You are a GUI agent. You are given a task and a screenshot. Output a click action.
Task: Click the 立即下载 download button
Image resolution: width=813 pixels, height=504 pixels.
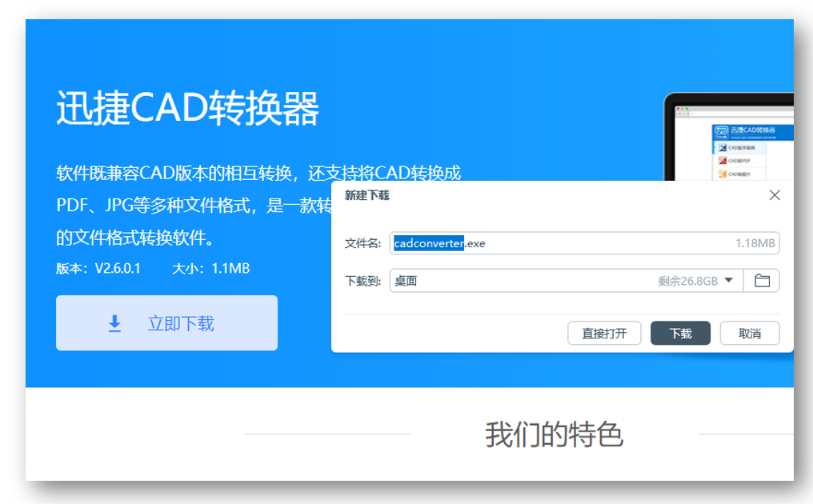point(166,322)
